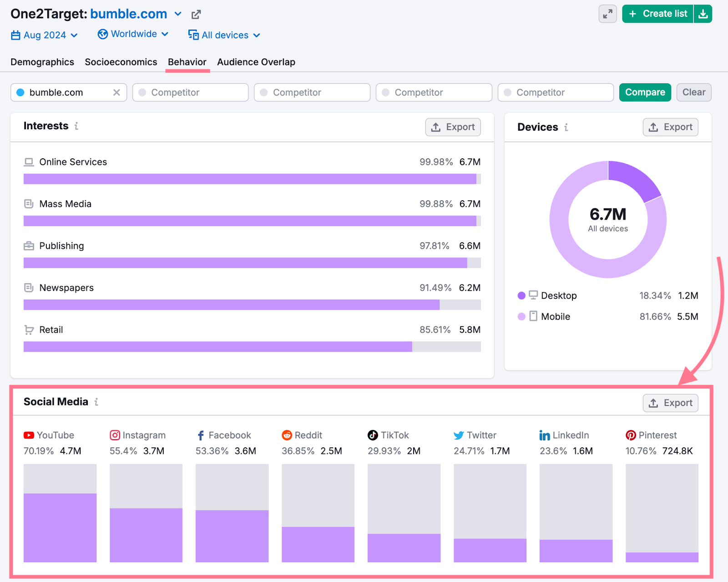Click the YouTube logo icon
728x582 pixels.
29,435
